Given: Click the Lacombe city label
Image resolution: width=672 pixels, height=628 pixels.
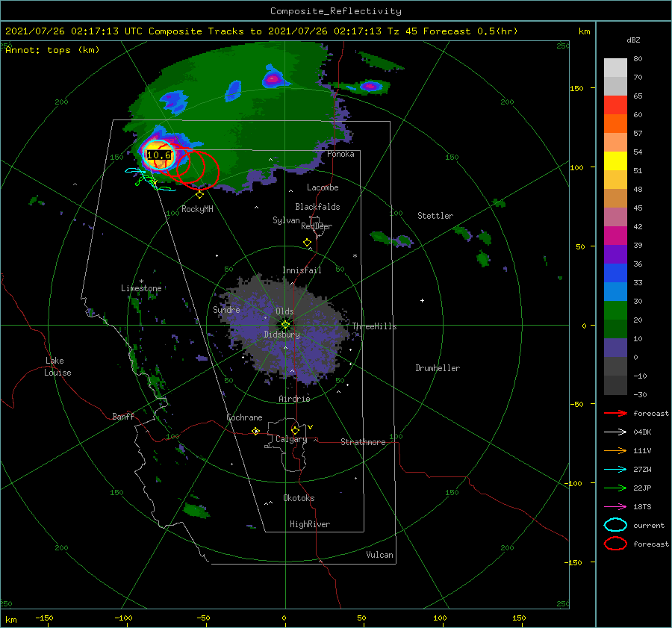Looking at the screenshot, I should pos(323,187).
